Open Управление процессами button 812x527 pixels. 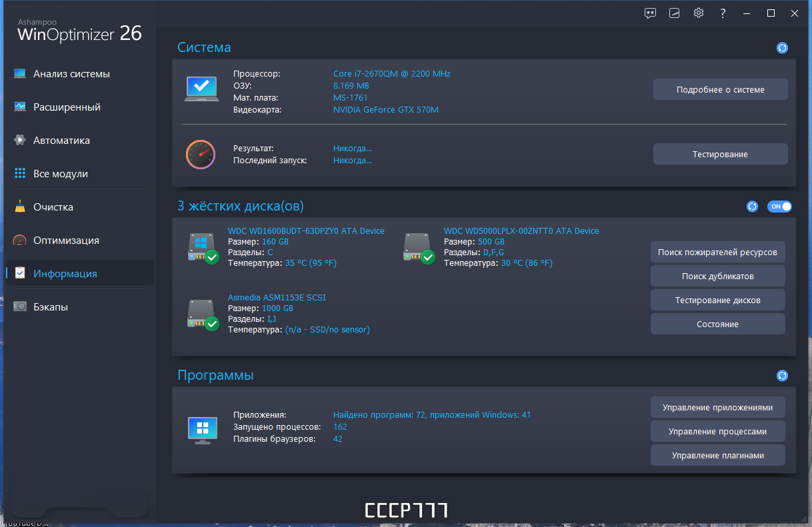(x=718, y=431)
